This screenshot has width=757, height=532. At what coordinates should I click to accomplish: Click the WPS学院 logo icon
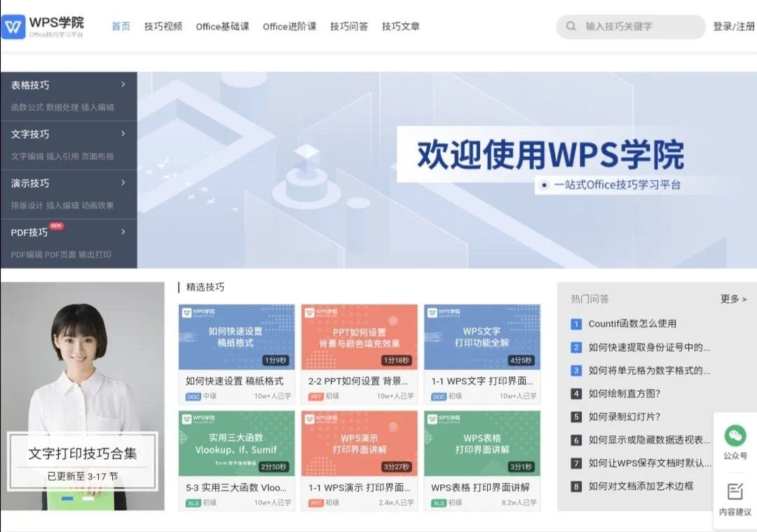(14, 27)
